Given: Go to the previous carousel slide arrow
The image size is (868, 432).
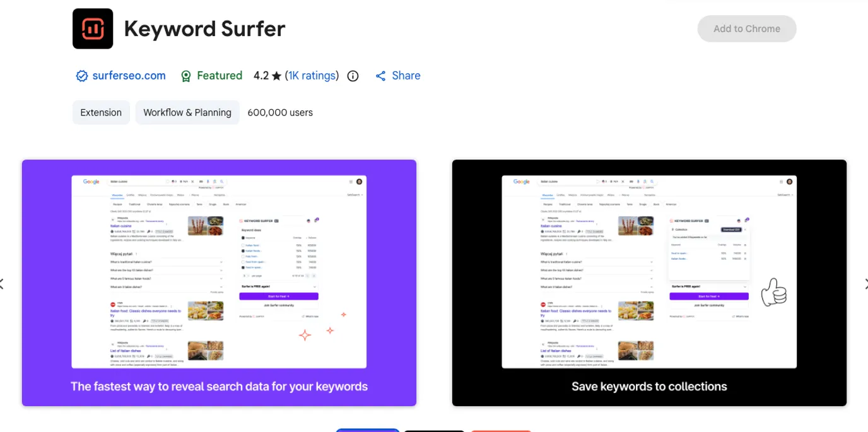Looking at the screenshot, I should [2, 284].
